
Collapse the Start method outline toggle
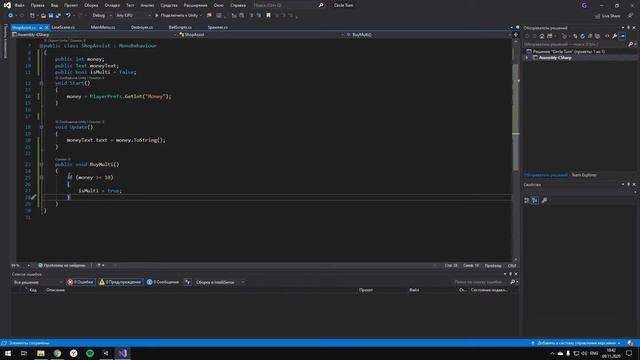point(41,83)
